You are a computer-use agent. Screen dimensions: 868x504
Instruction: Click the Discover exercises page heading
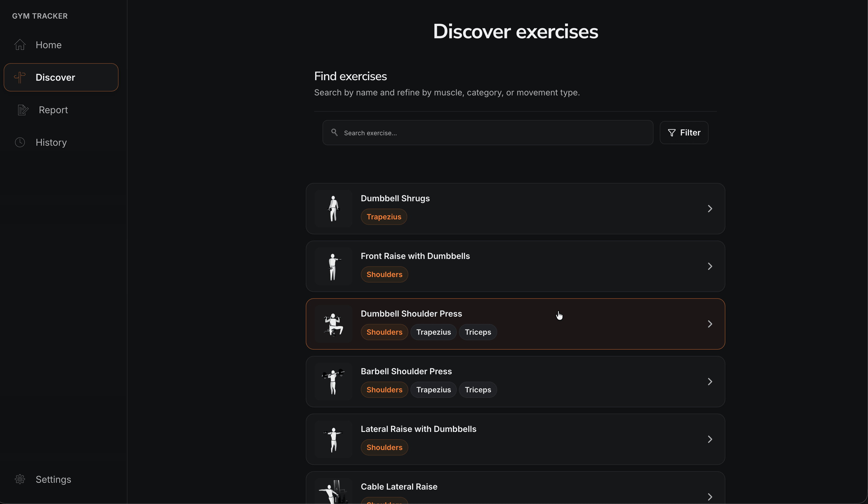pos(515,32)
